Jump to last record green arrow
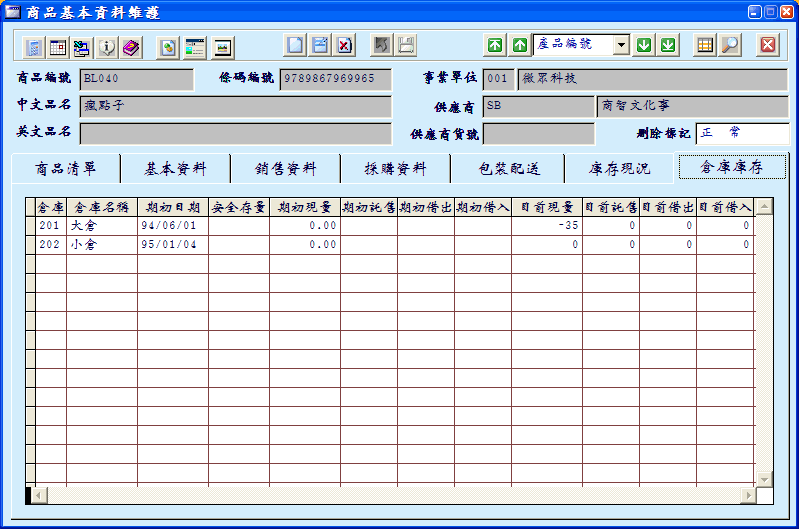Screen dimensions: 799x529 click(668, 45)
